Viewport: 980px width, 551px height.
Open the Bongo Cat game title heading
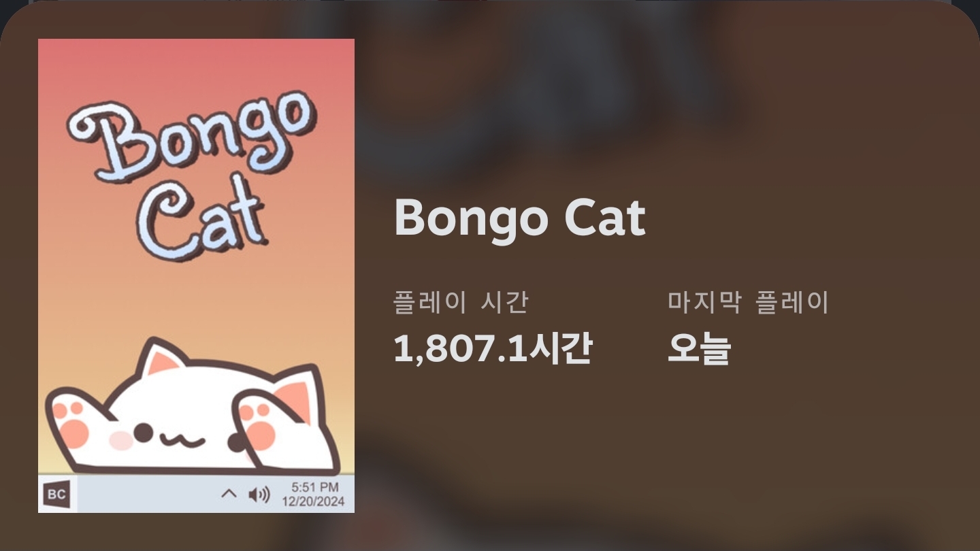coord(519,218)
